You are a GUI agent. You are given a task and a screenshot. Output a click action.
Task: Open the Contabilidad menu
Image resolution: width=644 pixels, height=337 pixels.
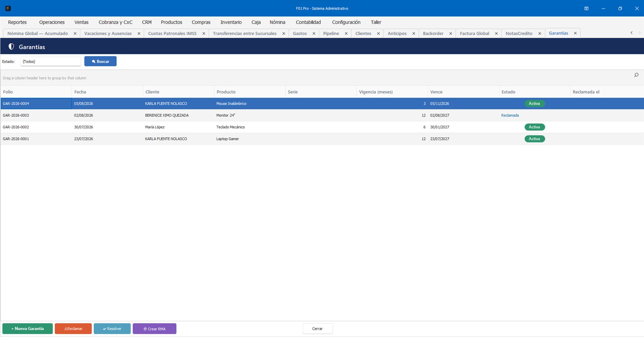pyautogui.click(x=308, y=23)
